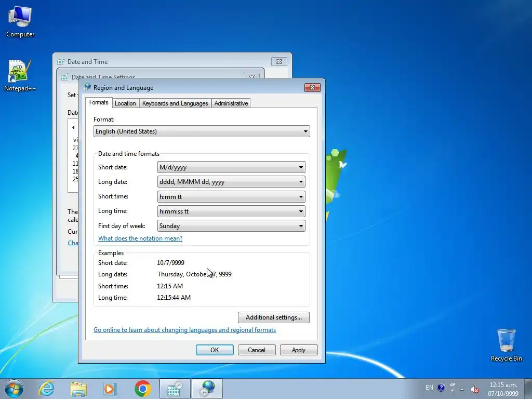
Task: Open the Format dropdown English (United States)
Action: [202, 131]
